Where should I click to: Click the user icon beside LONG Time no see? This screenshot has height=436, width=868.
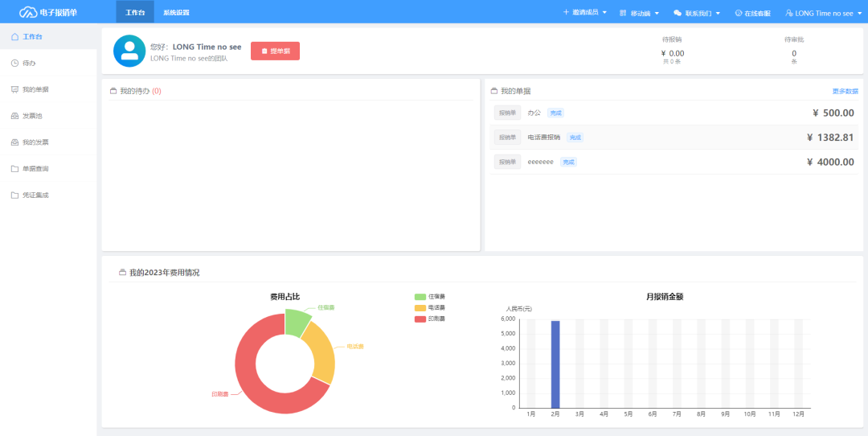pyautogui.click(x=789, y=13)
